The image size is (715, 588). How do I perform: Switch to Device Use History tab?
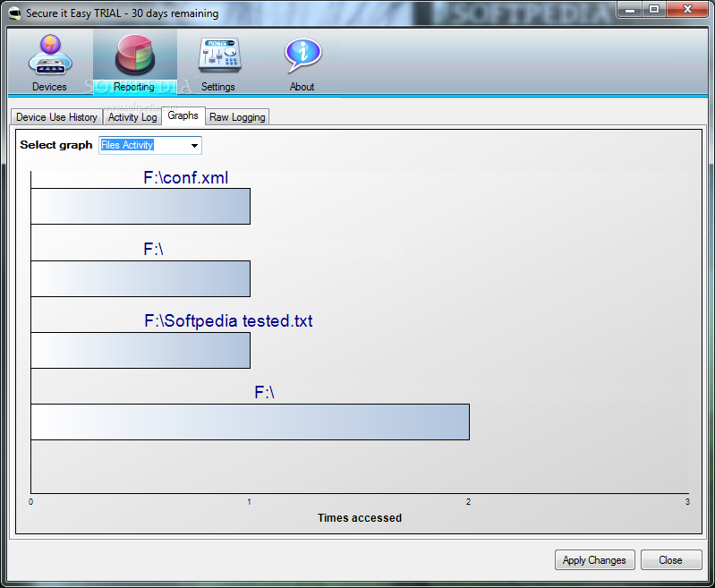56,117
